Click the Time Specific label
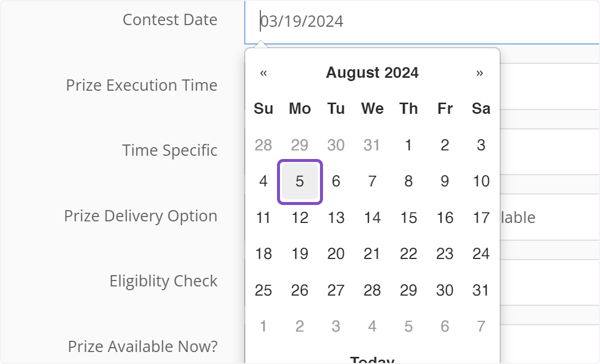Image resolution: width=600 pixels, height=364 pixels. pyautogui.click(x=169, y=149)
